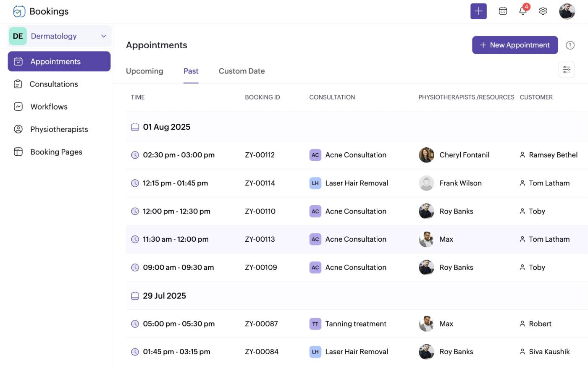Open the calendar icon in header
This screenshot has width=588, height=371.
pyautogui.click(x=503, y=11)
